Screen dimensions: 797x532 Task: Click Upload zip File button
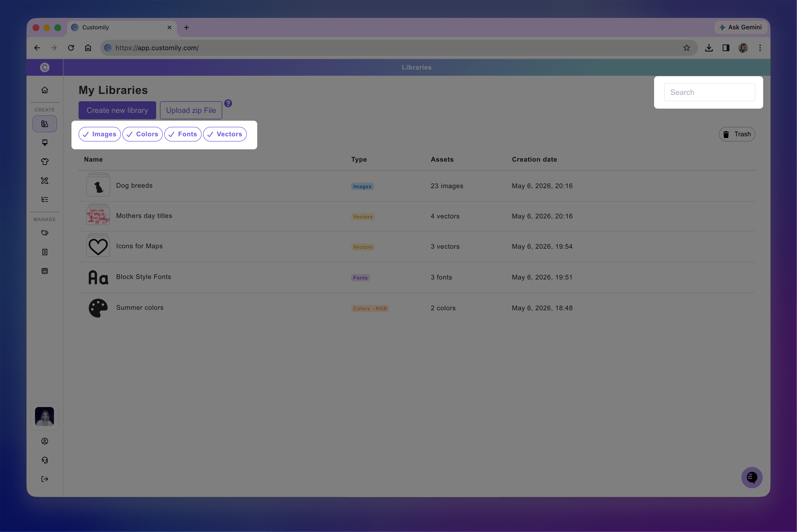[x=191, y=110]
